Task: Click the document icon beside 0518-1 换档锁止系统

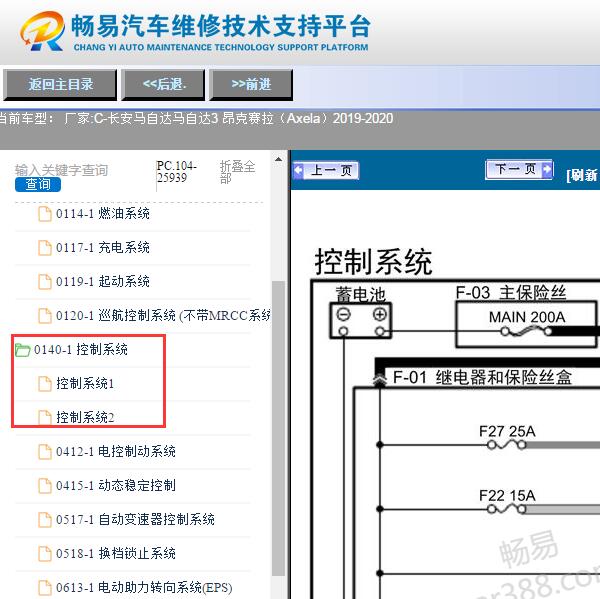Action: (45, 554)
